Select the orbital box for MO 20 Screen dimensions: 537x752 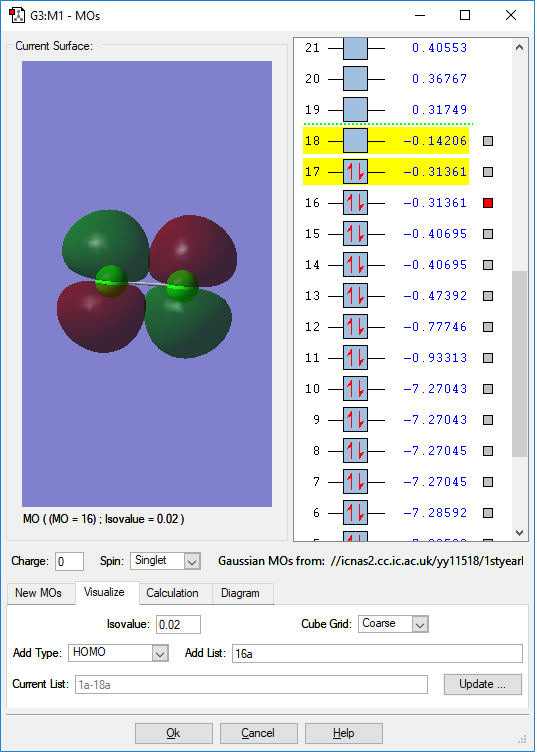(355, 79)
